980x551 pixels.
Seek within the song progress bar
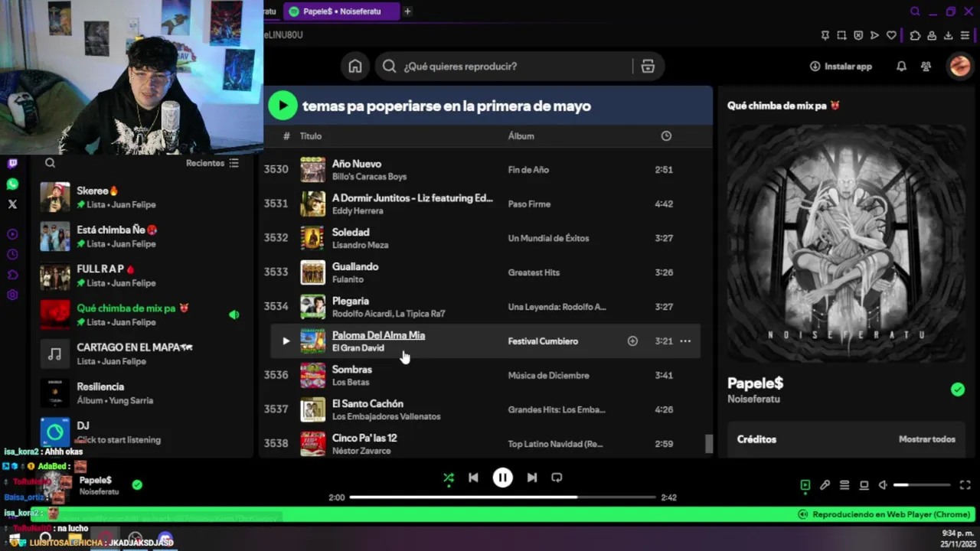coord(502,497)
